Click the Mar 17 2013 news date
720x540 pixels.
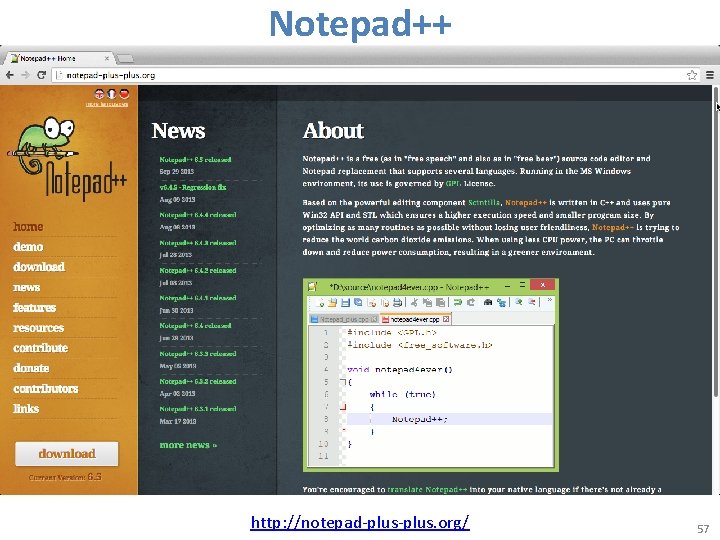(178, 421)
